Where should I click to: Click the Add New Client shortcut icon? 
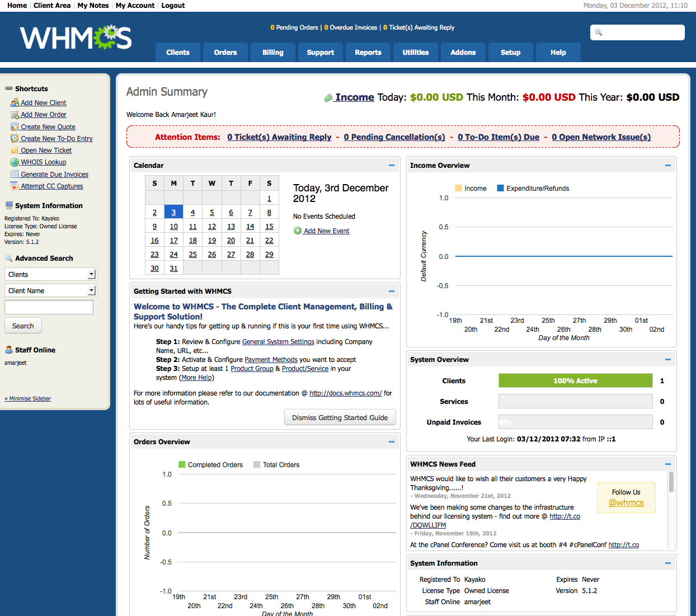click(15, 103)
